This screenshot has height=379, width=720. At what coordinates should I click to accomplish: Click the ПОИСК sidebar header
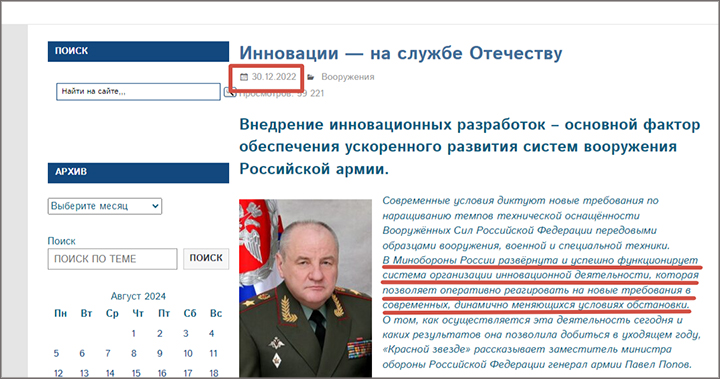point(138,51)
